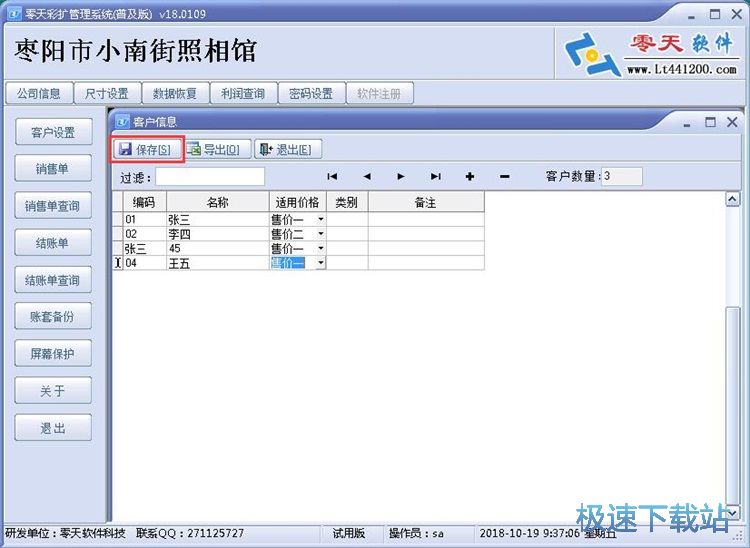Select name cell 李四
750x548 pixels.
218,234
